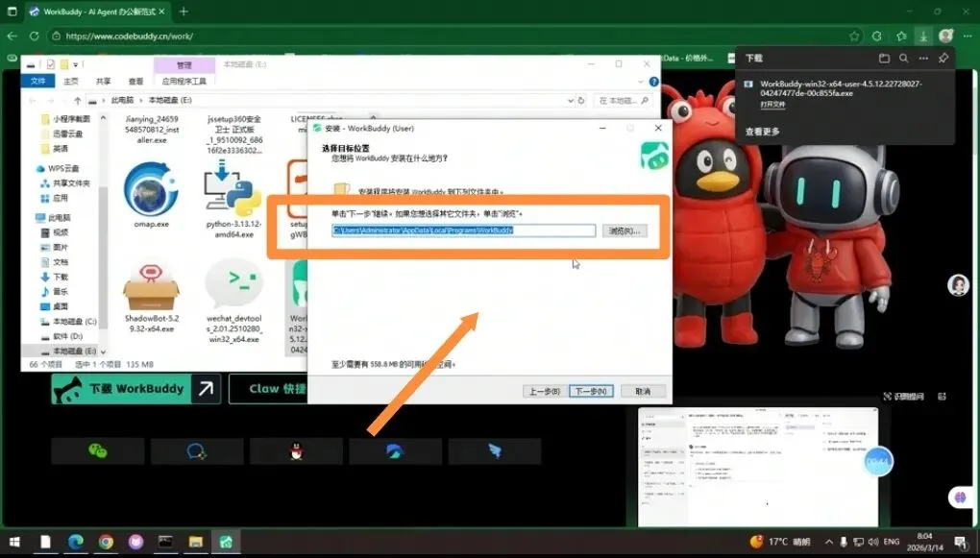Open Google Chrome from the taskbar
Image resolution: width=980 pixels, height=558 pixels.
[x=106, y=542]
